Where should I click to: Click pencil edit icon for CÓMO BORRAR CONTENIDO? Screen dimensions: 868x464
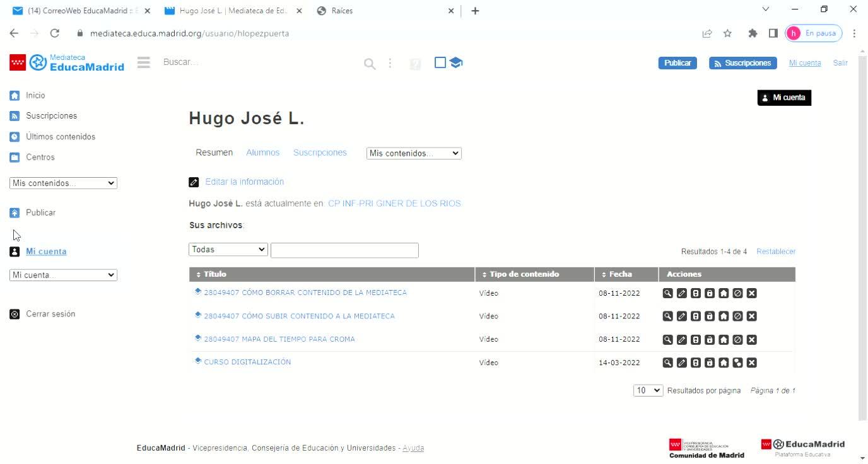[x=681, y=293]
